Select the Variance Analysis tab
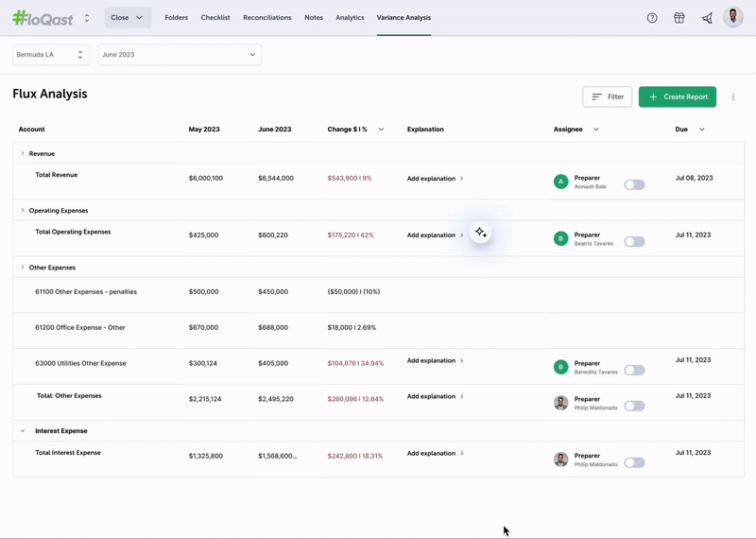The image size is (756, 539). pyautogui.click(x=404, y=17)
